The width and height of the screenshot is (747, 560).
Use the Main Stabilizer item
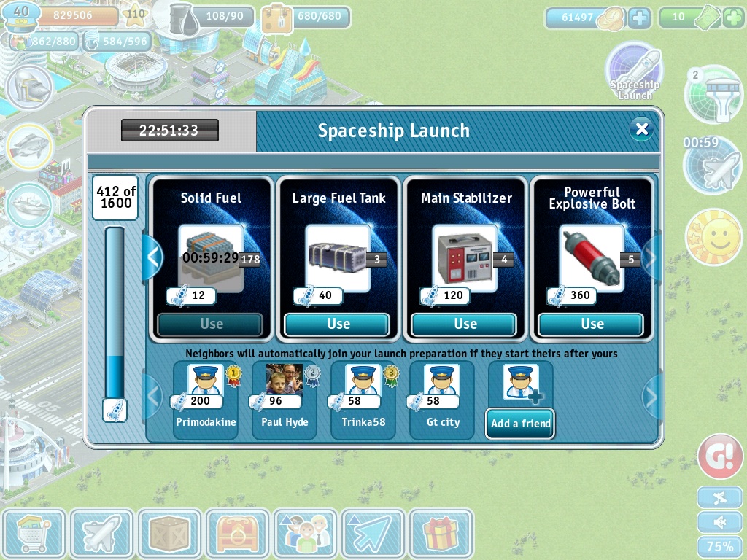click(465, 324)
